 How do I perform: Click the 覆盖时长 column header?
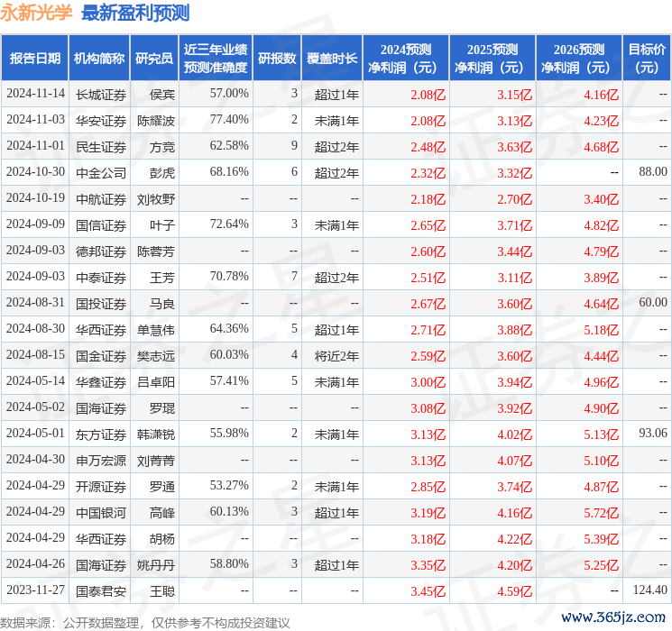pyautogui.click(x=332, y=59)
